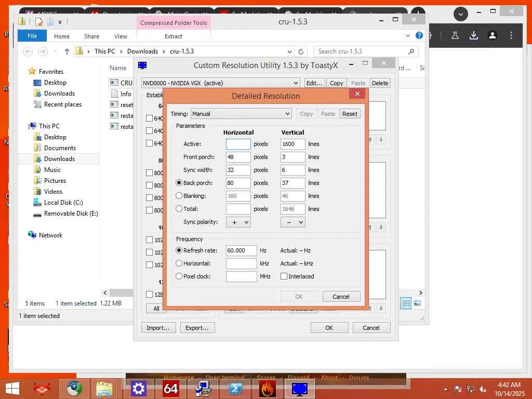Tick the first 640 established resolution checkbox
This screenshot has width=532, height=399.
coord(149,118)
